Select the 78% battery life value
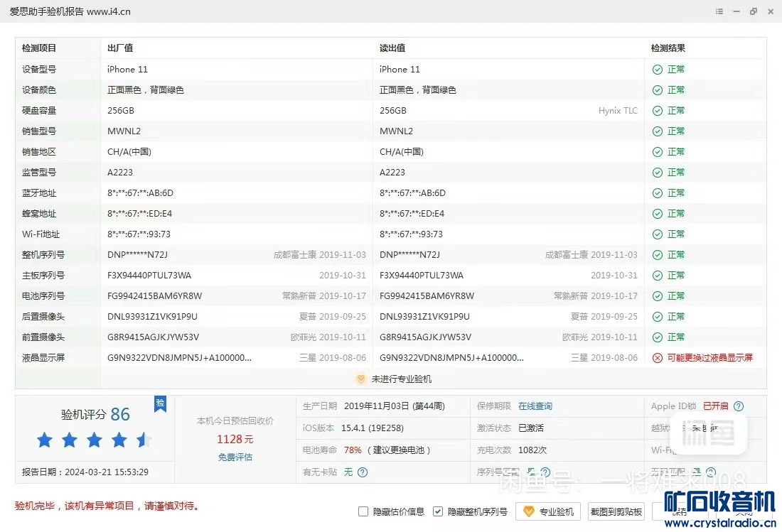This screenshot has height=532, width=782. (x=353, y=450)
